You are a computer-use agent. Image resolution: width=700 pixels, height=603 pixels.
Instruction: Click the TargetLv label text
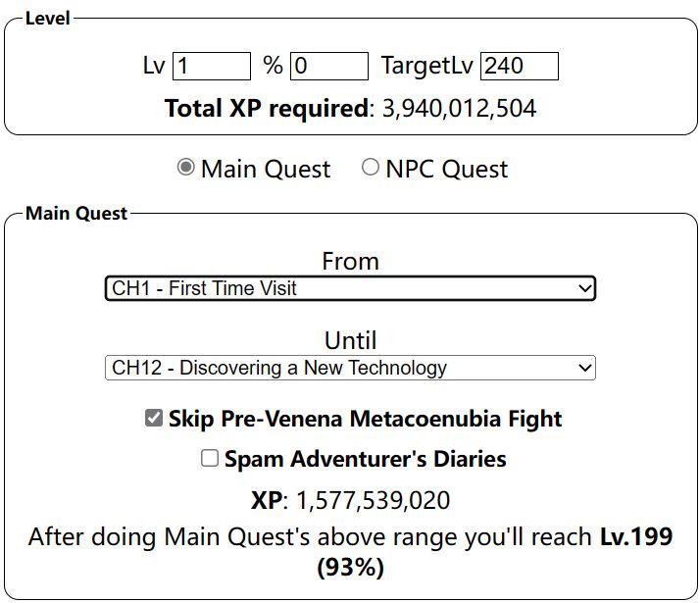click(x=427, y=67)
